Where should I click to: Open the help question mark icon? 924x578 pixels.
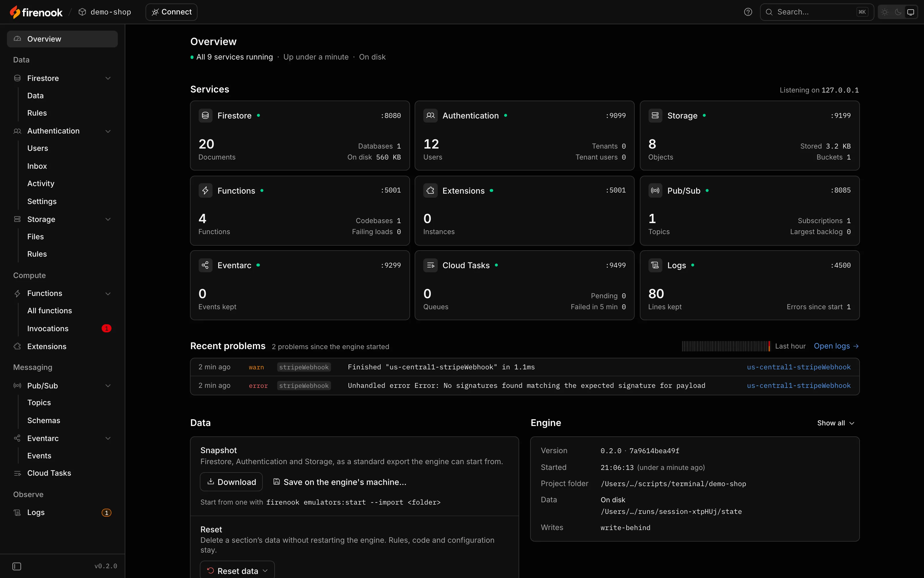coord(748,12)
